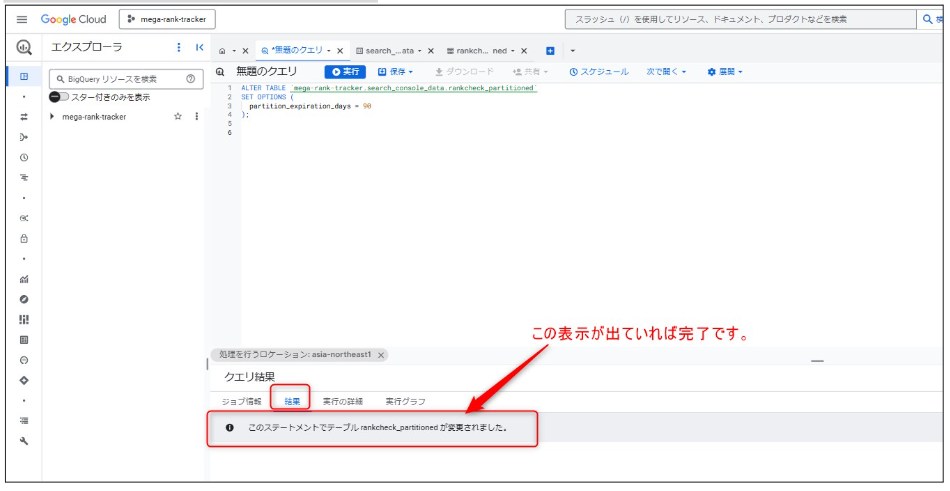
Task: Click the BigQuery logo icon in sidebar
Action: pos(24,47)
